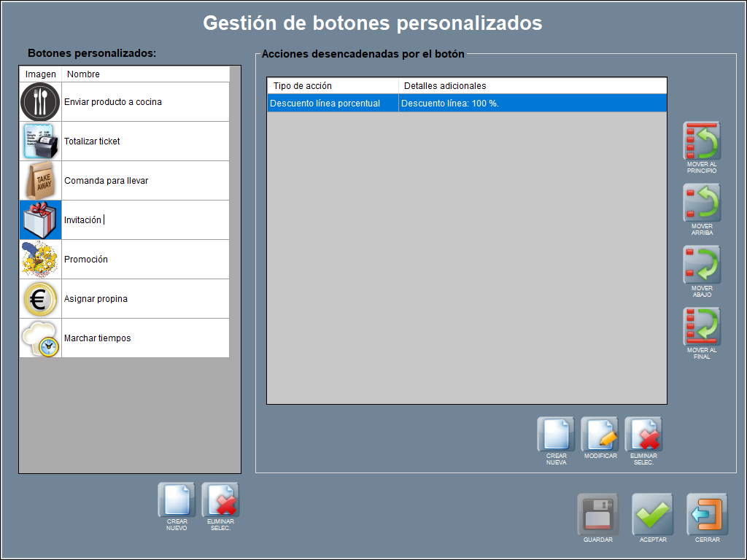Click the Mover al principio icon
Image resolution: width=747 pixels, height=560 pixels.
coord(702,141)
